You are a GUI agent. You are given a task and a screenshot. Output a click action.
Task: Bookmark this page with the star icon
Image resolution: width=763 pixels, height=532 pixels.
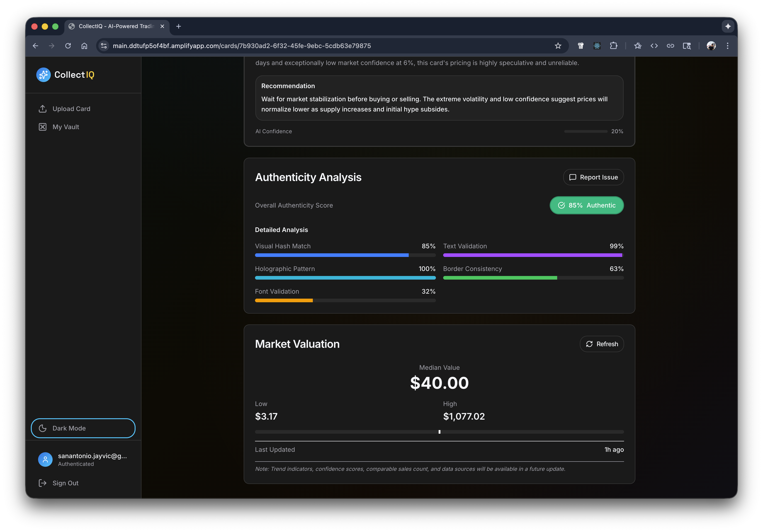pyautogui.click(x=558, y=46)
